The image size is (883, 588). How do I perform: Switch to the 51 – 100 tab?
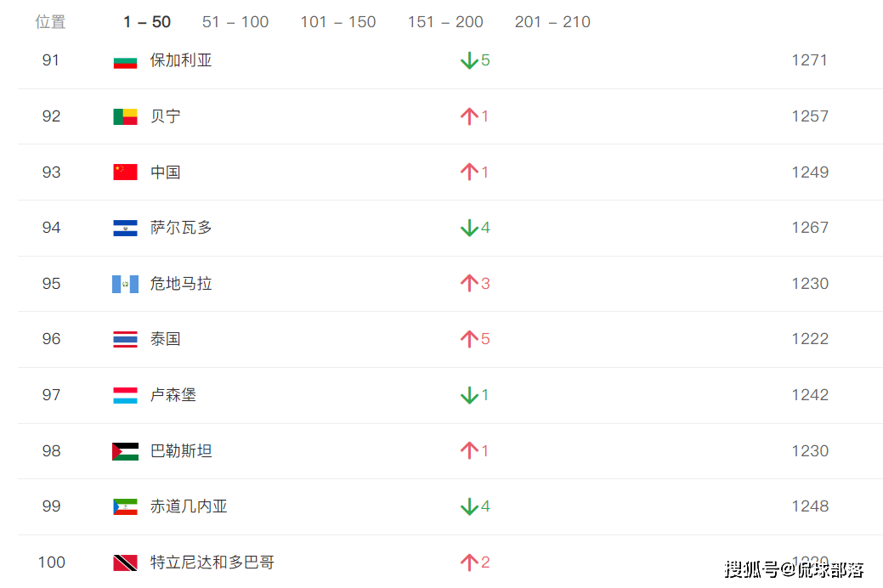pos(235,22)
